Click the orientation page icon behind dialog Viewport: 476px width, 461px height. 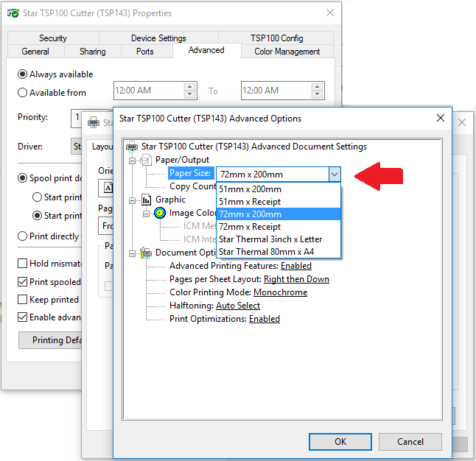click(x=108, y=188)
